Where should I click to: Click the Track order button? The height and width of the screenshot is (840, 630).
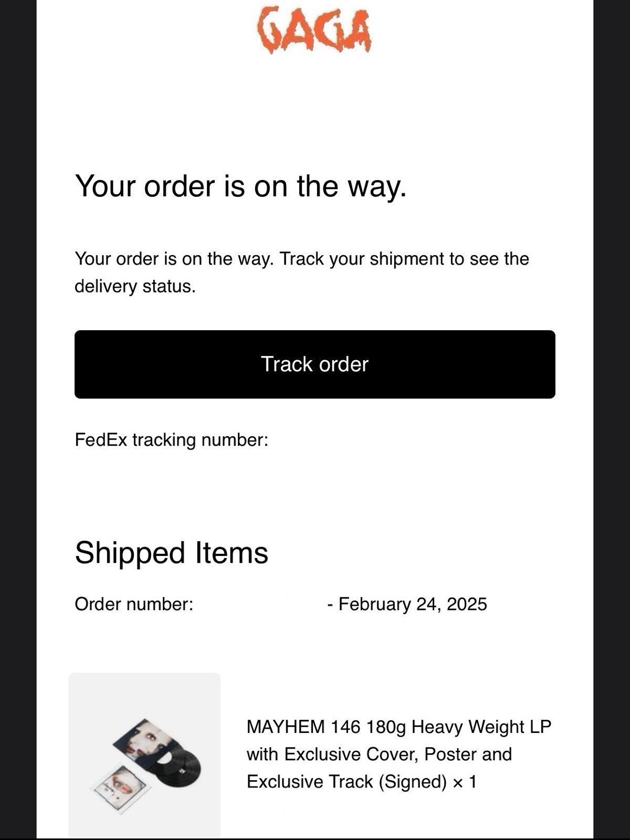[315, 364]
